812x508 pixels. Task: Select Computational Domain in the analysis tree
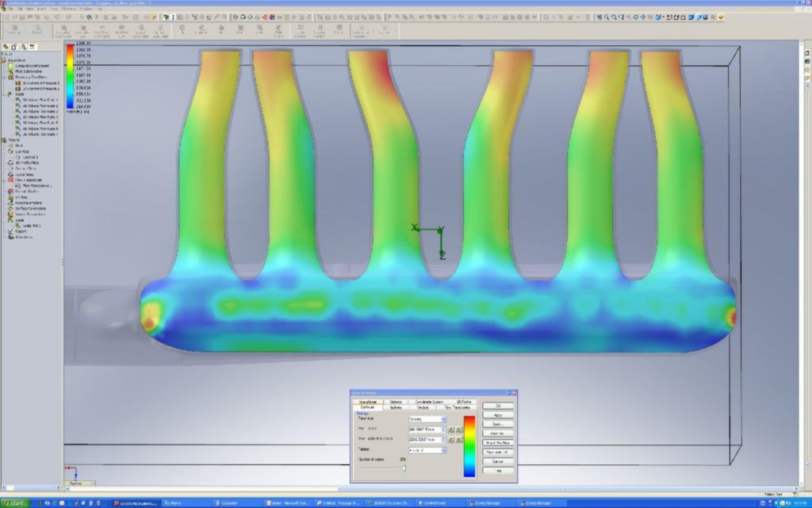[x=30, y=65]
